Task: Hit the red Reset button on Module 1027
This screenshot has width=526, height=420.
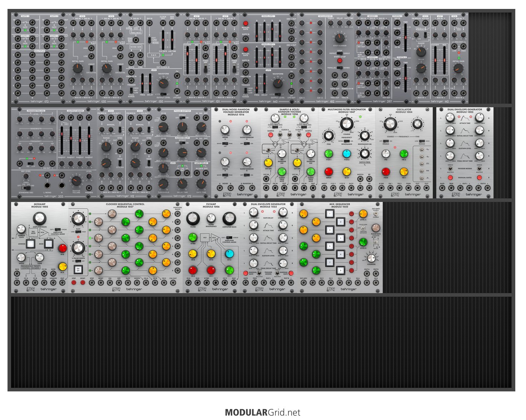Action: 83,283
